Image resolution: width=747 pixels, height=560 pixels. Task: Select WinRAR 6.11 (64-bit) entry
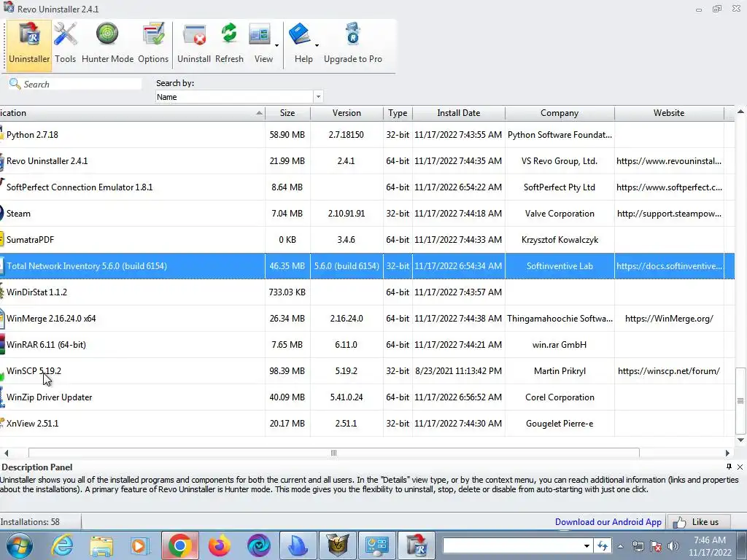pyautogui.click(x=367, y=344)
